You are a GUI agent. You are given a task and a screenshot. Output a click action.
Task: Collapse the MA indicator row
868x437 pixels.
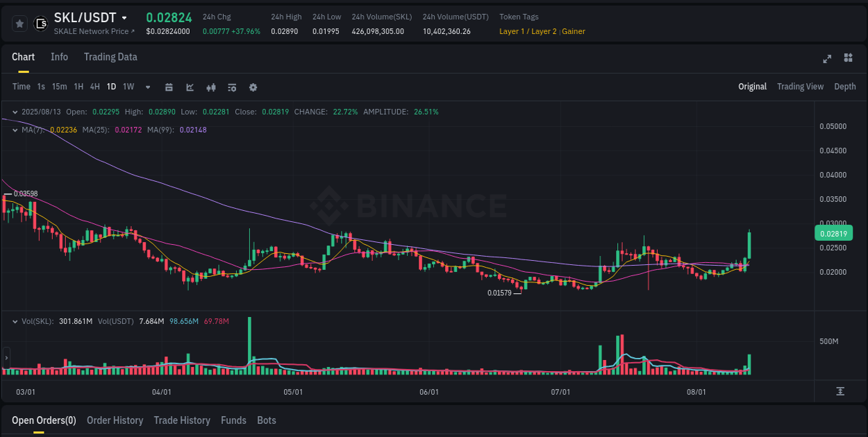[15, 130]
